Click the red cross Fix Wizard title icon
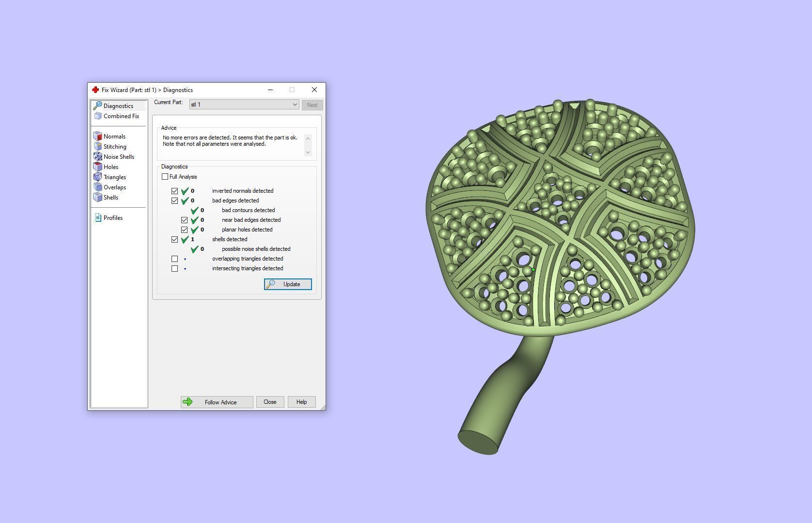This screenshot has width=812, height=523. (x=95, y=90)
